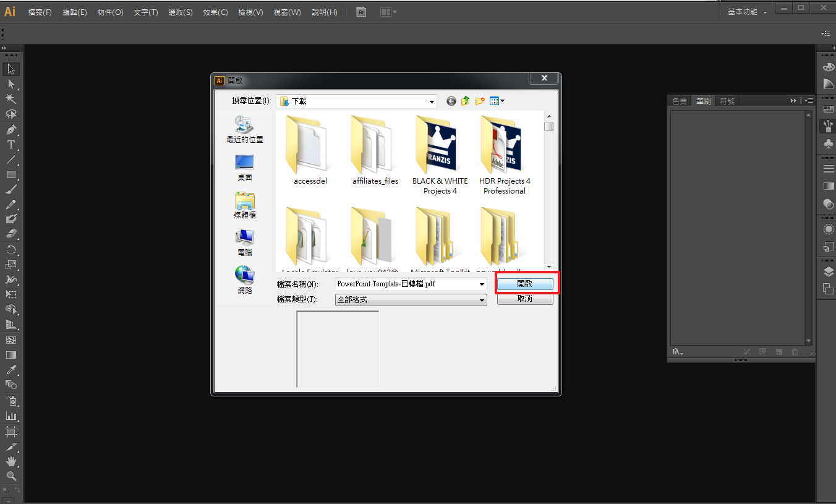836x504 pixels.
Task: Select the Type tool
Action: click(11, 145)
